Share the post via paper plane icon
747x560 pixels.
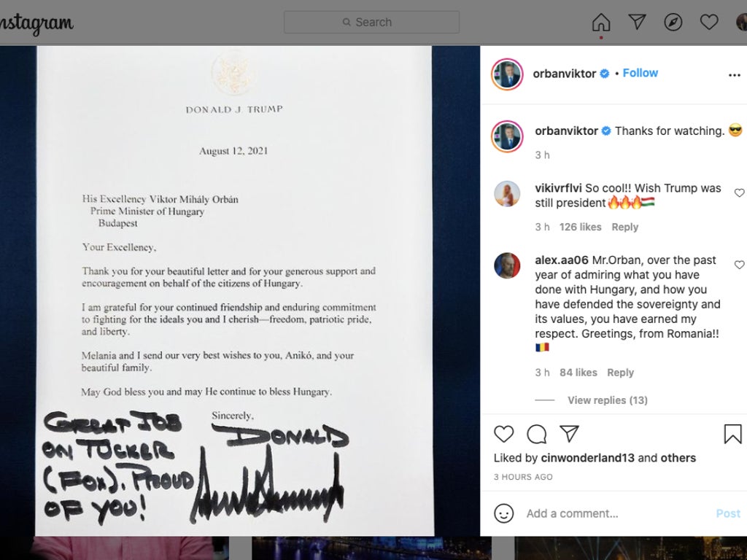569,433
